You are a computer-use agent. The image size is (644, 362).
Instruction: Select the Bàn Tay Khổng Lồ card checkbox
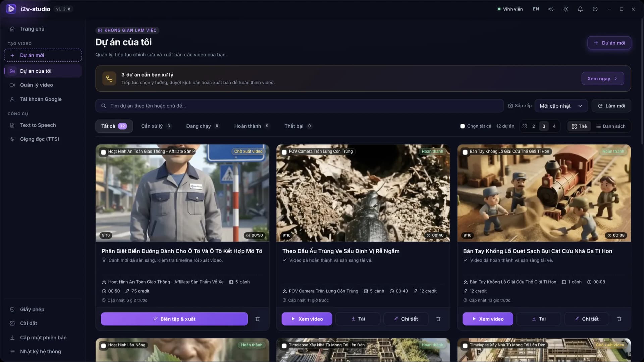click(x=465, y=152)
